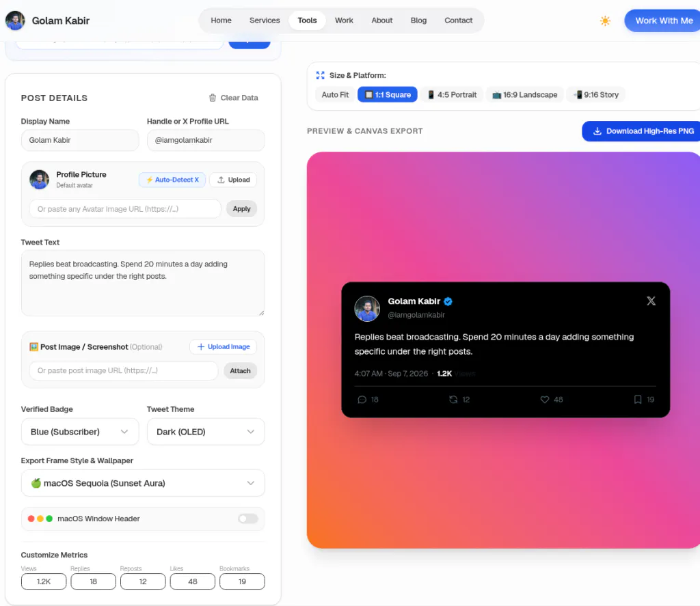Screen dimensions: 700x606
Task: Toggle light/dark mode sun icon
Action: coord(605,21)
